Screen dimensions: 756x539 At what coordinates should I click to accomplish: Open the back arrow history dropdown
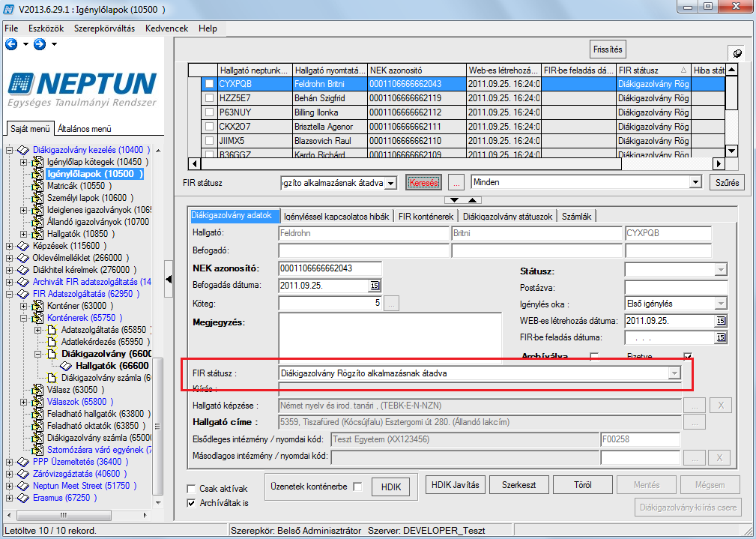pyautogui.click(x=25, y=44)
